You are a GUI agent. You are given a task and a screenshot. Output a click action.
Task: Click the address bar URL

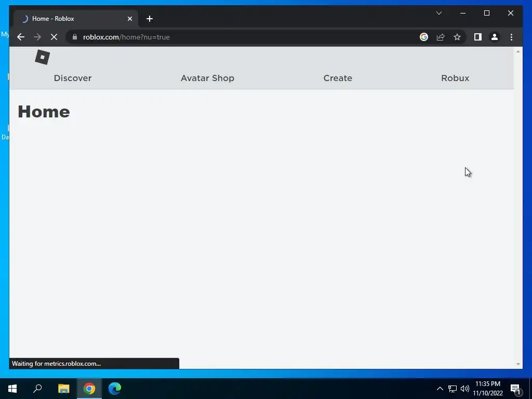coord(126,37)
